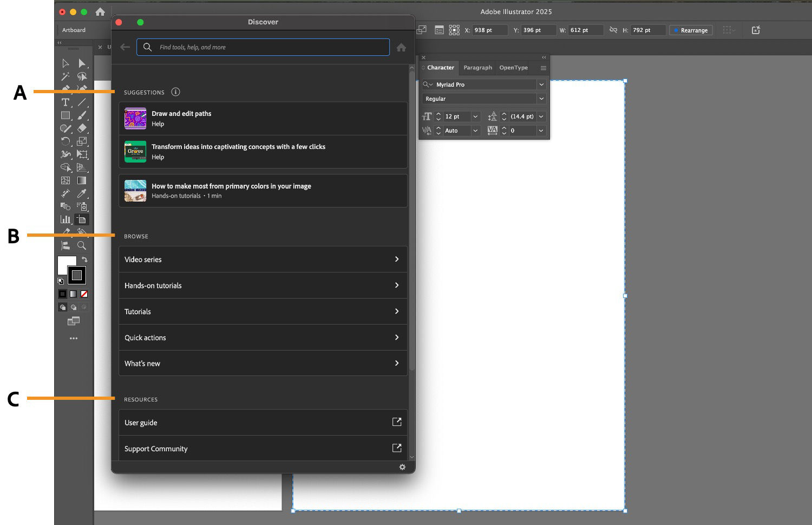Image resolution: width=812 pixels, height=525 pixels.
Task: Switch paint mode to Gradient
Action: pyautogui.click(x=73, y=294)
